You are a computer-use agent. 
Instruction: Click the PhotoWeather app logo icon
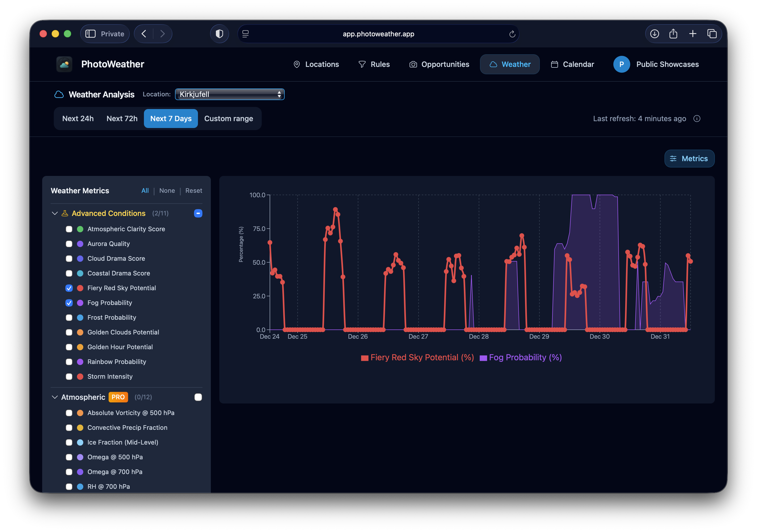click(64, 64)
